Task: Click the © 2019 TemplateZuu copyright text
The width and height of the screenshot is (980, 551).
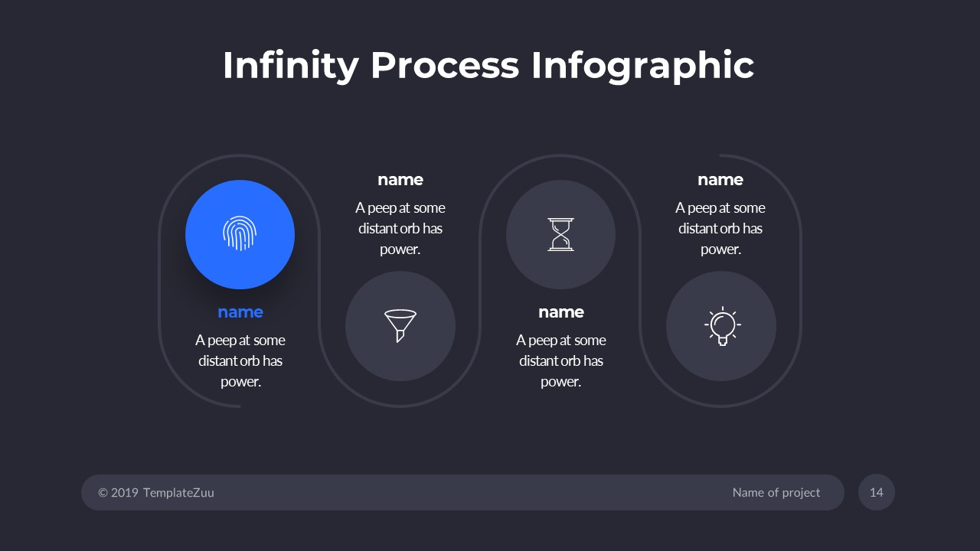Action: (x=155, y=492)
